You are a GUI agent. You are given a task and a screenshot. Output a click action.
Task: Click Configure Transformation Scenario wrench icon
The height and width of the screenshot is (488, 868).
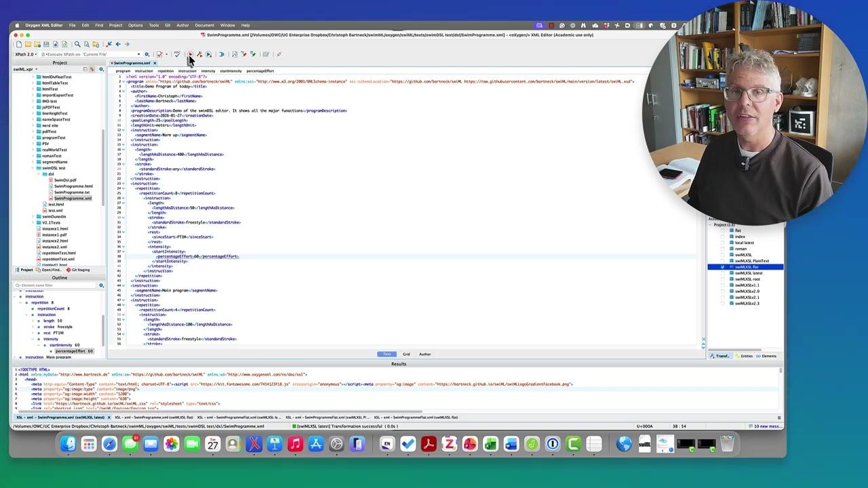click(x=199, y=54)
